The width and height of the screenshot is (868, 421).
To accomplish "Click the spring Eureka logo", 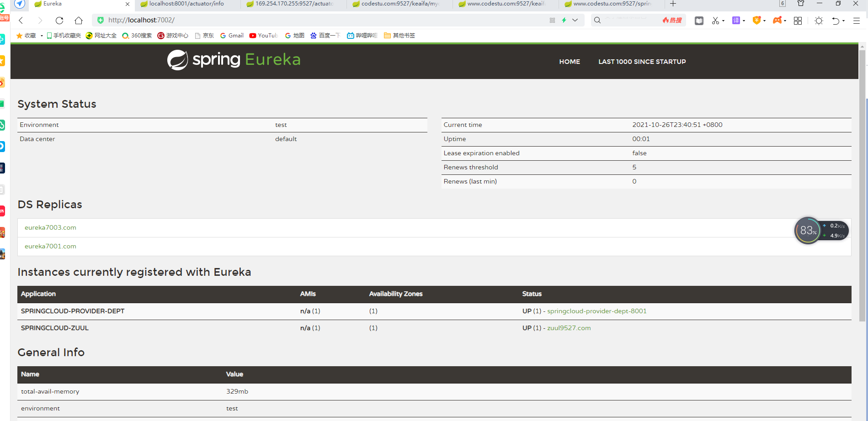I will tap(234, 60).
